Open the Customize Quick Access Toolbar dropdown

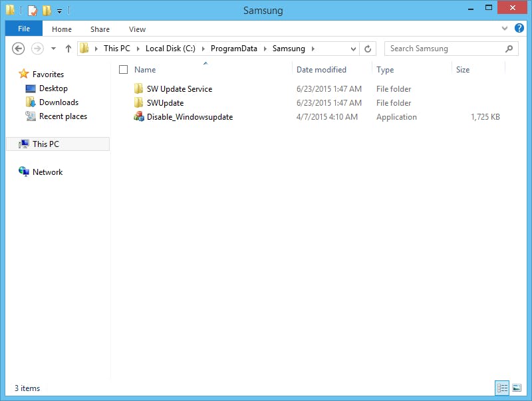coord(59,11)
